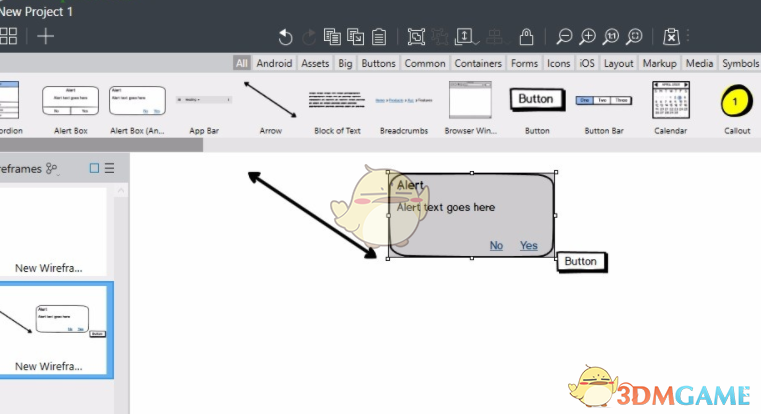
Task: Select the Symbols category tab
Action: point(740,63)
